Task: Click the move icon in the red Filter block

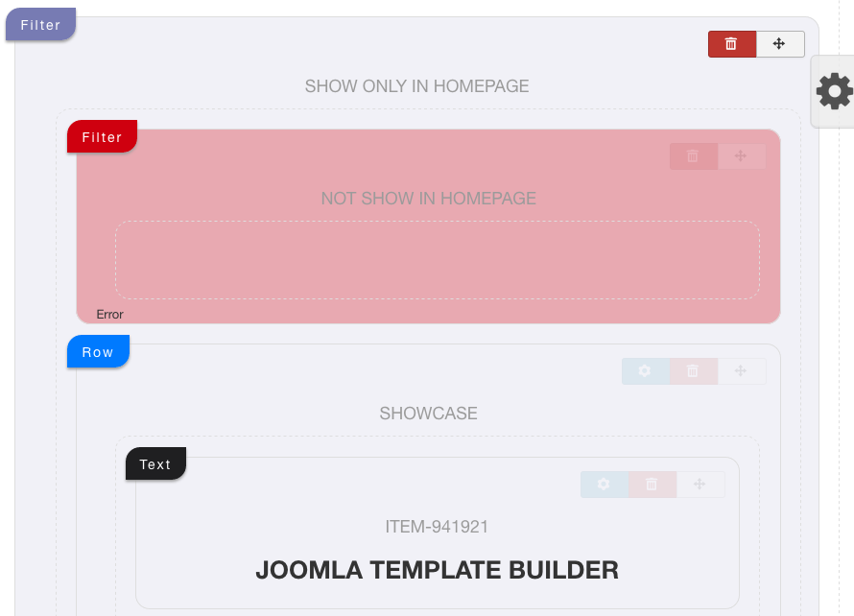Action: tap(742, 156)
